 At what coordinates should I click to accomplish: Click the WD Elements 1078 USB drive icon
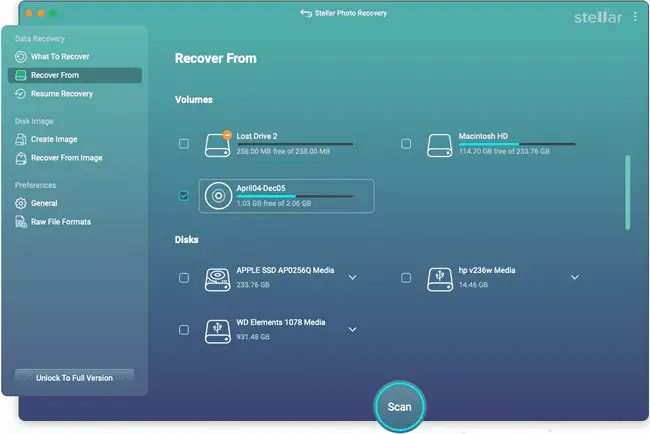218,332
